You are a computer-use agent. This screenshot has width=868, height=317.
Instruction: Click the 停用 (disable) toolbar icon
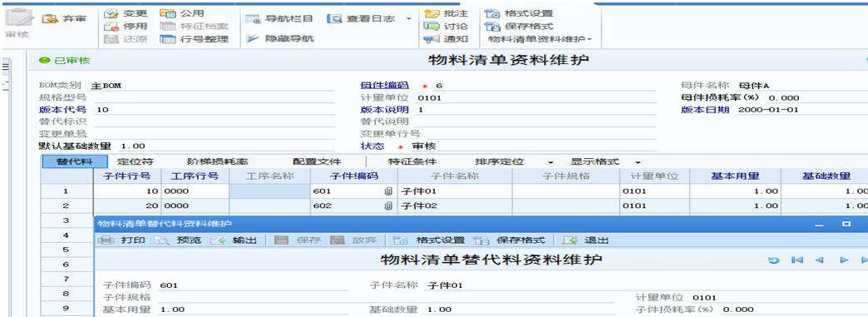tap(111, 26)
